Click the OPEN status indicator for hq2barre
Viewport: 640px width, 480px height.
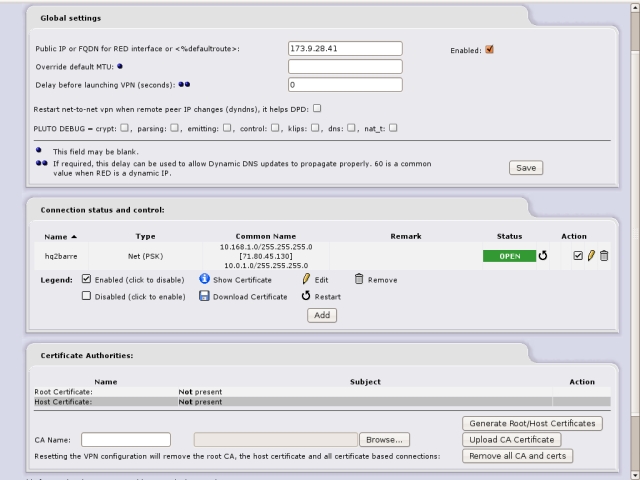[x=509, y=256]
